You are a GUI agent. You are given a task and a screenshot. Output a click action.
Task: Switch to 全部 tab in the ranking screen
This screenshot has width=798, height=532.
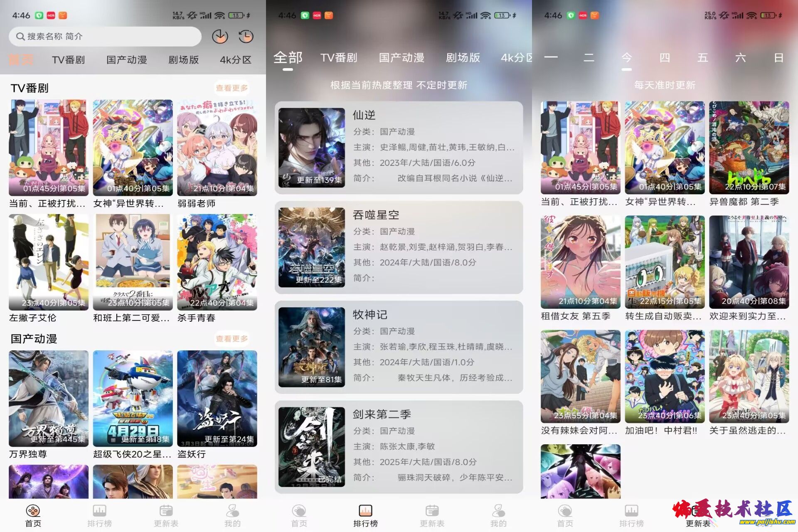click(x=288, y=58)
